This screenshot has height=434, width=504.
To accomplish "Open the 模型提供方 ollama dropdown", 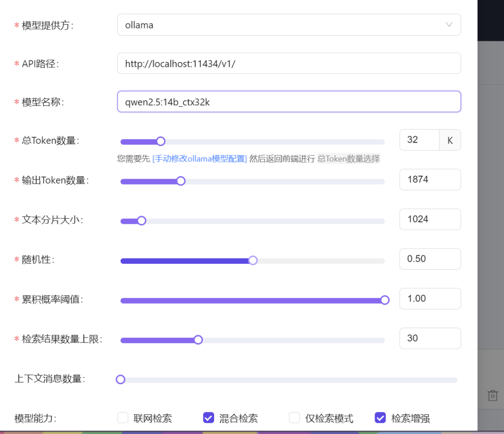I will 289,25.
